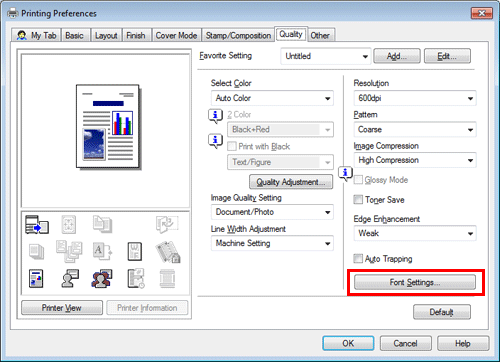Click the color document quality status icon
The height and width of the screenshot is (362, 500).
point(36,279)
